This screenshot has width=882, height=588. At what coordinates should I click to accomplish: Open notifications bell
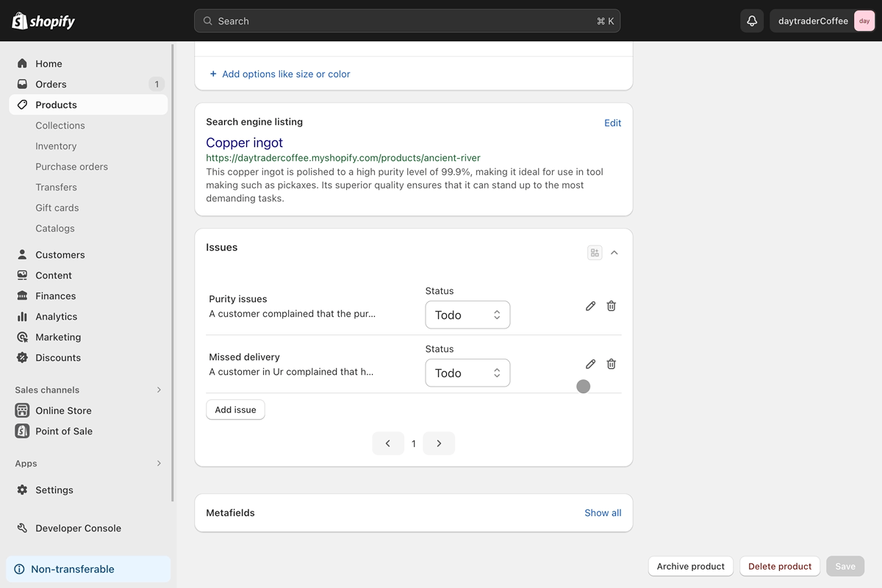(x=752, y=21)
